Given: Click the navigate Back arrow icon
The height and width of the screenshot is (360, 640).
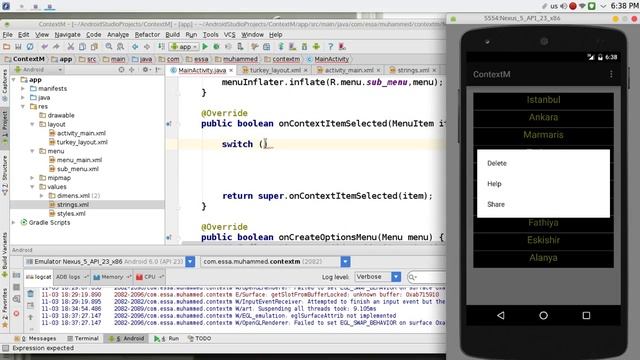Looking at the screenshot, I should tap(135, 47).
